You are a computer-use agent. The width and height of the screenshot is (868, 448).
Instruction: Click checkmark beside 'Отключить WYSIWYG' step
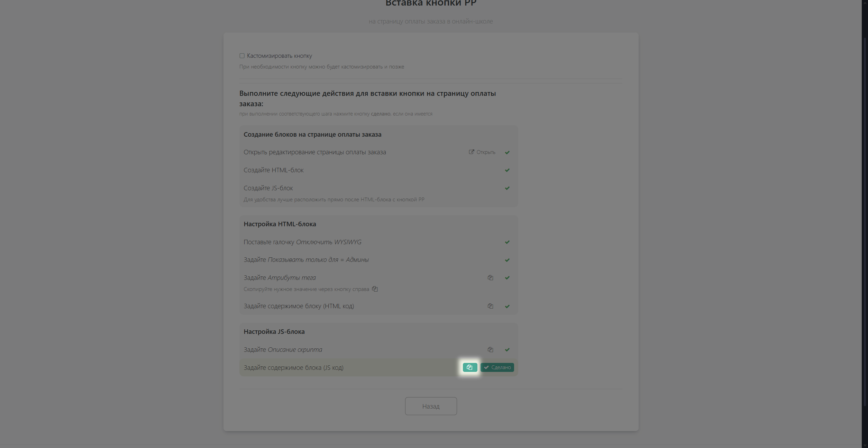(507, 242)
